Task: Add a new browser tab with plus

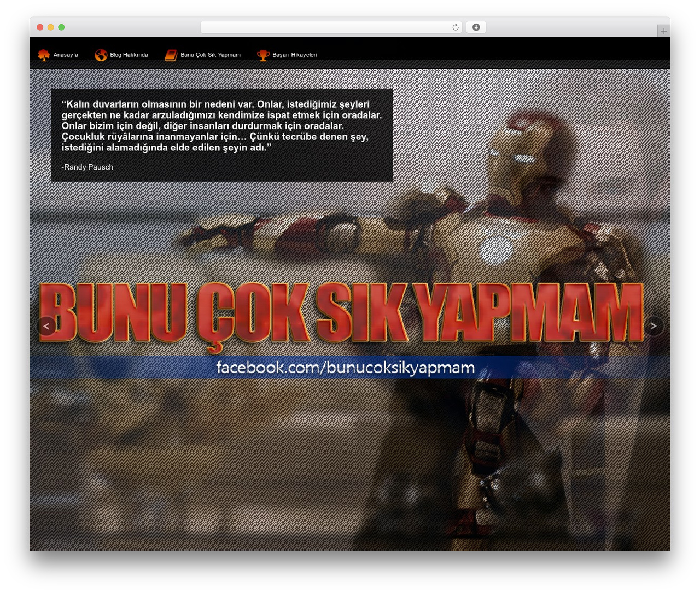Action: (663, 31)
